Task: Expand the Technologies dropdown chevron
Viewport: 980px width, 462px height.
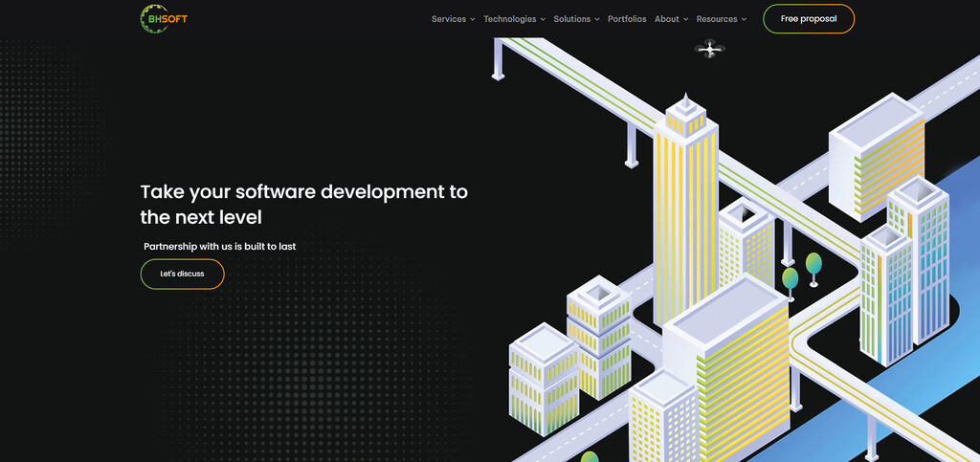Action: [543, 19]
